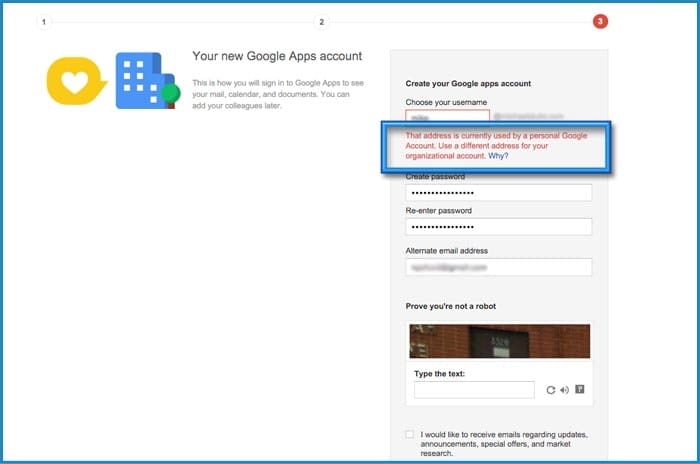Go to step 2 indicator

321,22
